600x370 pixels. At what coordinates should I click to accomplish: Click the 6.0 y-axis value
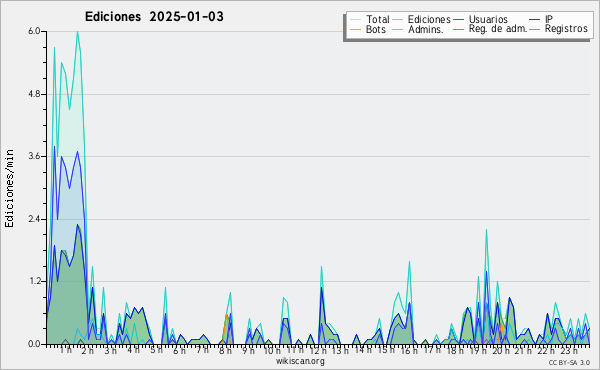click(x=34, y=31)
